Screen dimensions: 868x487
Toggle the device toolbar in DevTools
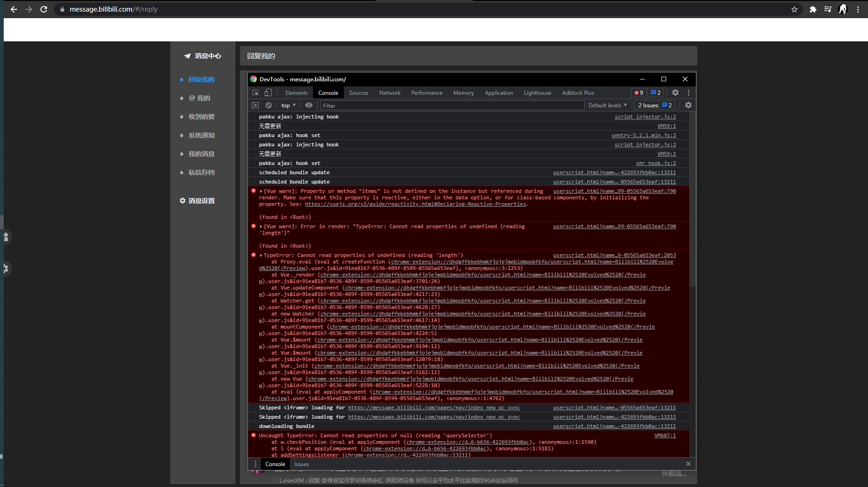268,93
